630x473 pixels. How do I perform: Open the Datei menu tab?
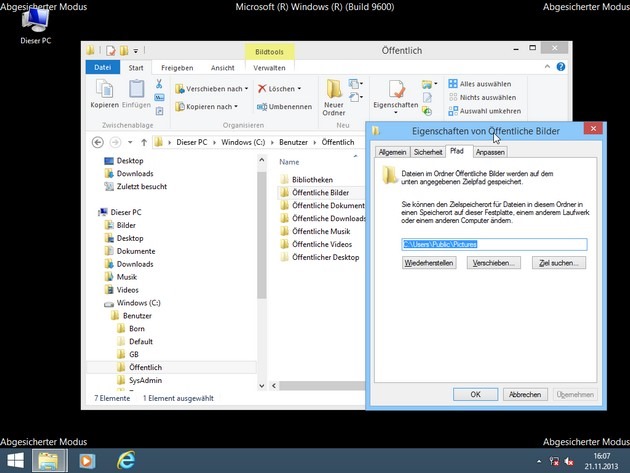[x=102, y=67]
